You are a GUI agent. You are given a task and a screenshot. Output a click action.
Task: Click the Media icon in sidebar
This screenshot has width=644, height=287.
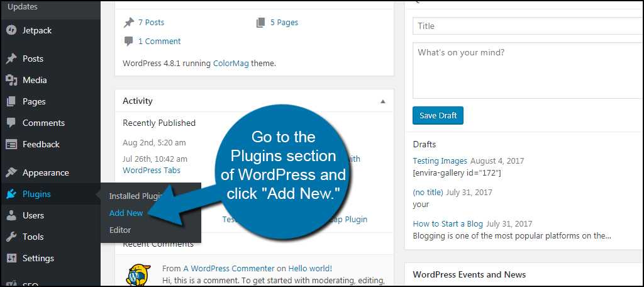click(x=11, y=80)
